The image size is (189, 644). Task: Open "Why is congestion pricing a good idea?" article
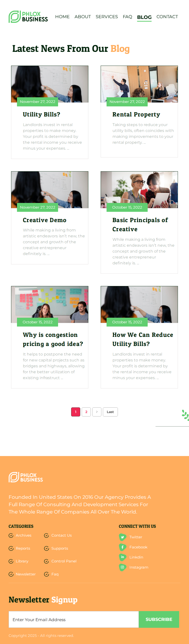53,339
